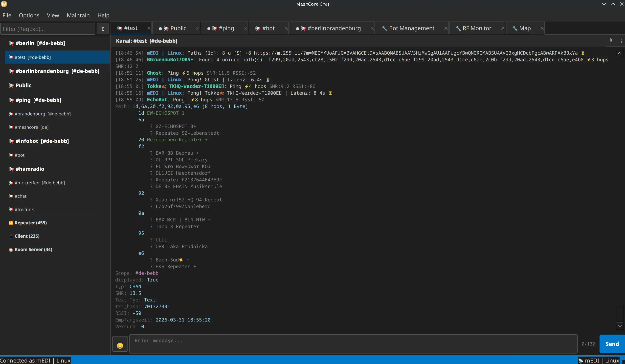Click the three-dot channel options icon
The image size is (625, 364).
[x=621, y=41]
